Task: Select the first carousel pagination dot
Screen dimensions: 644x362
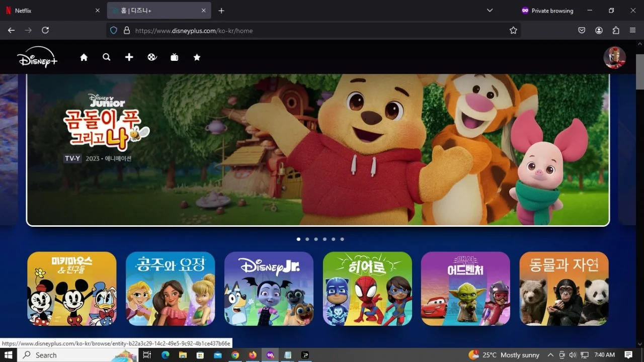Action: [298, 239]
